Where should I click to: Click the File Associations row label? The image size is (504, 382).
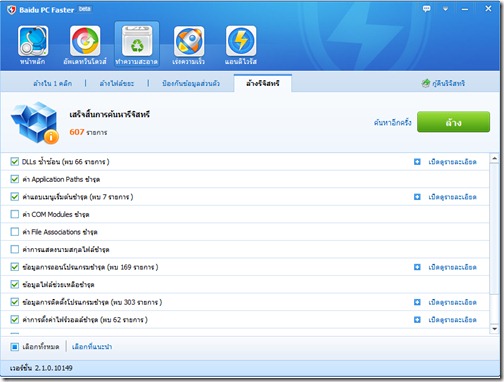click(60, 232)
